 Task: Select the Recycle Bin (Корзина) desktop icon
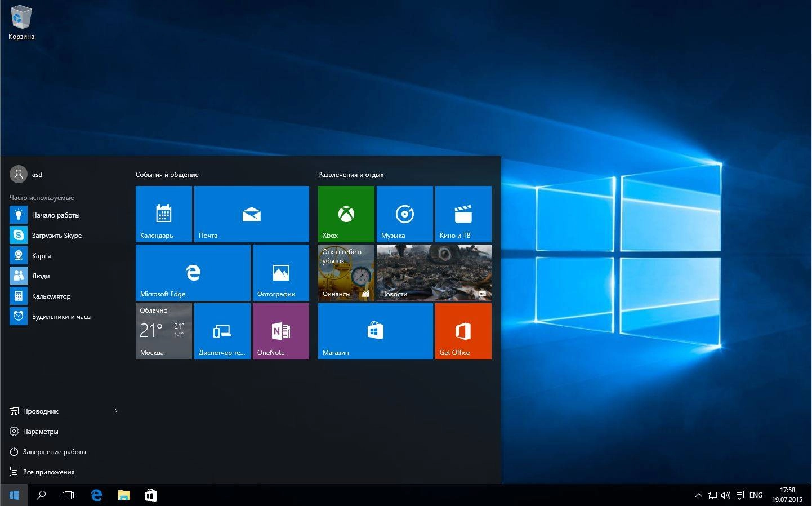21,23
